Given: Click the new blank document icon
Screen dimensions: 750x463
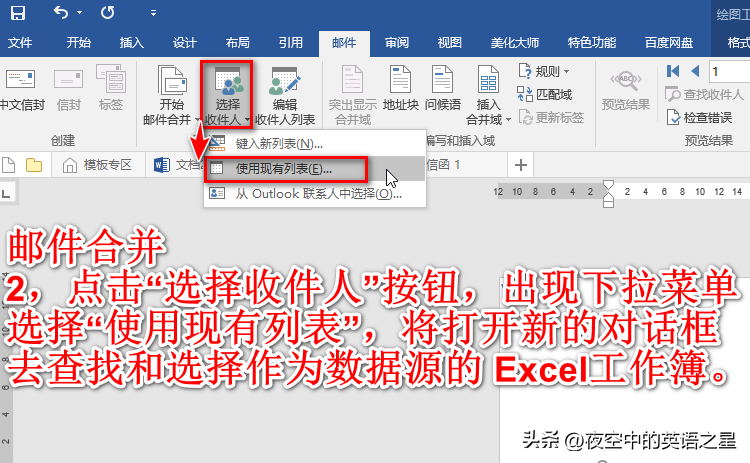Looking at the screenshot, I should 9,165.
